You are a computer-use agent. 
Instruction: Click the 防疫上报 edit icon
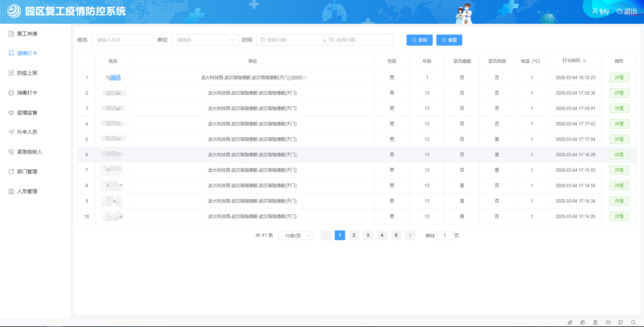coord(11,73)
